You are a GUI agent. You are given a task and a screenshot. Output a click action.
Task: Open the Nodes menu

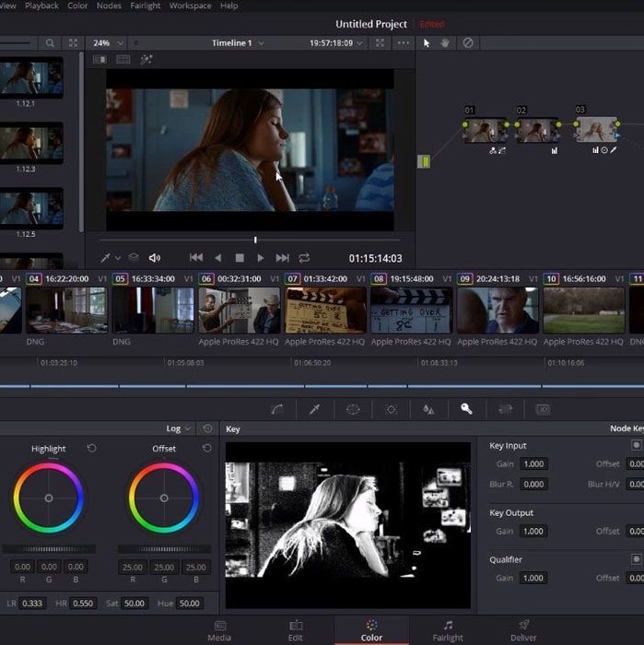click(x=109, y=6)
